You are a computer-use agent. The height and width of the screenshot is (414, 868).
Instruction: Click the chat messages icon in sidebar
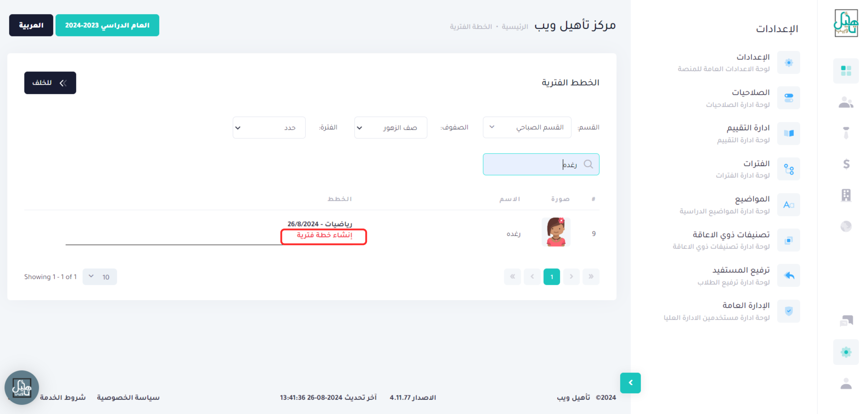(846, 320)
